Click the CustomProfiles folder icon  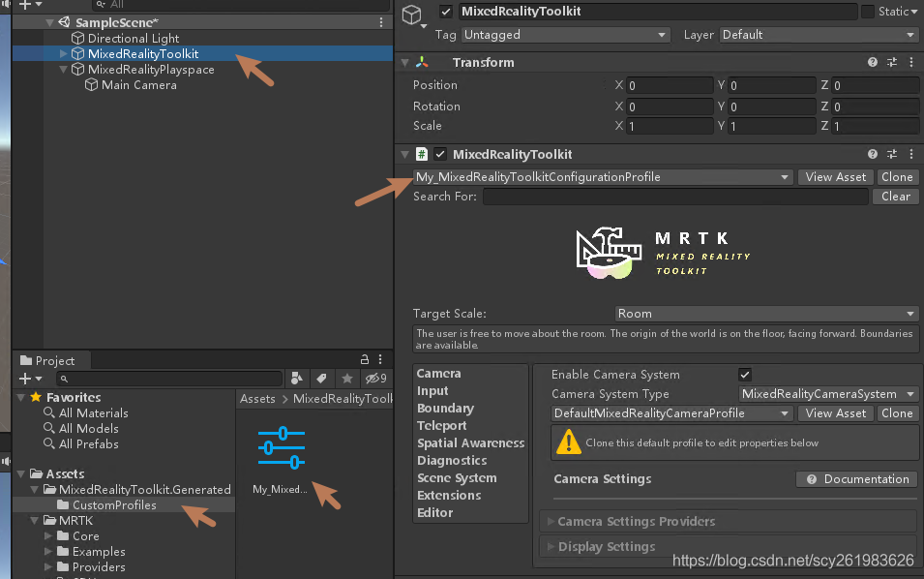click(63, 505)
